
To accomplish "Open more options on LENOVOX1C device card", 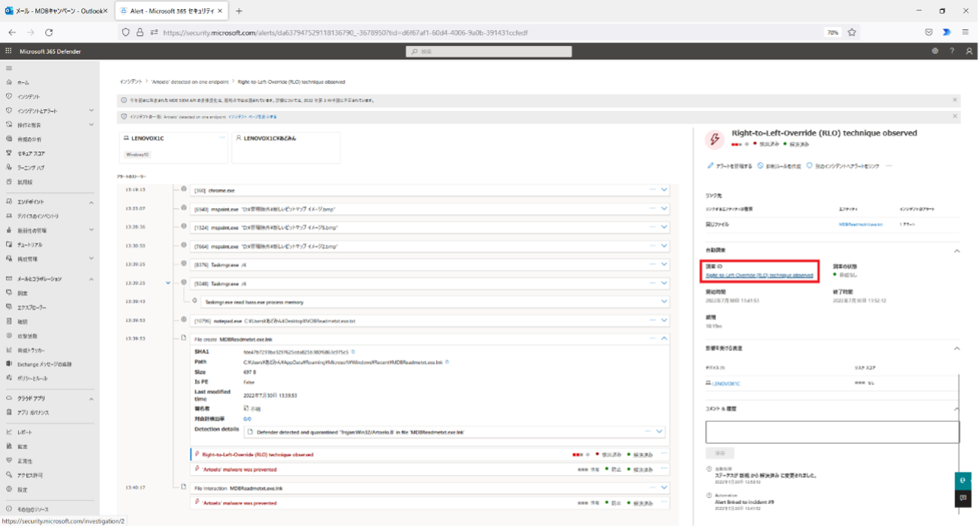I will [221, 138].
